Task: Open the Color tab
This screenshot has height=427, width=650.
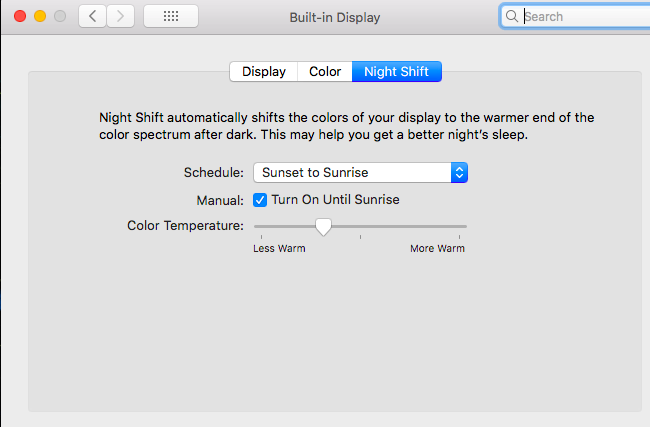Action: [x=325, y=72]
